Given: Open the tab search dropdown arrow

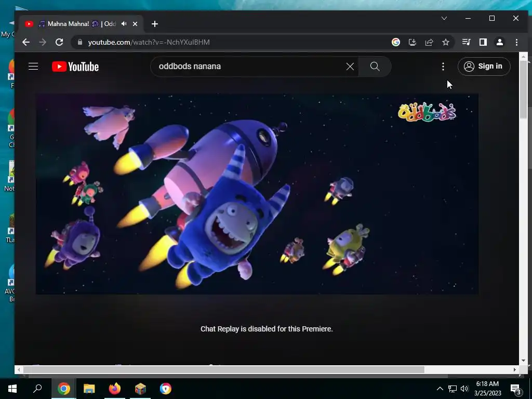Looking at the screenshot, I should pos(444,18).
